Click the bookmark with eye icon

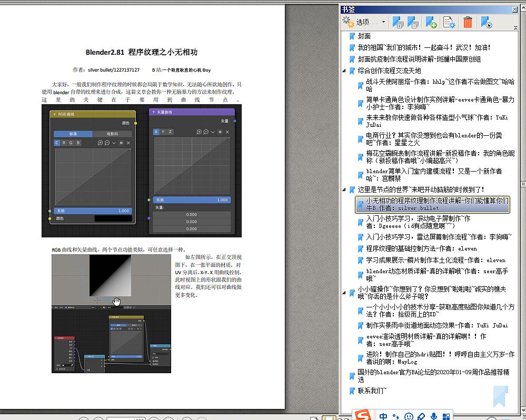[x=486, y=22]
